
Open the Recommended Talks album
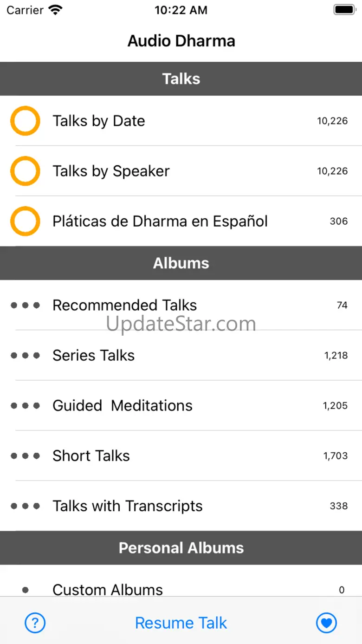(x=124, y=305)
